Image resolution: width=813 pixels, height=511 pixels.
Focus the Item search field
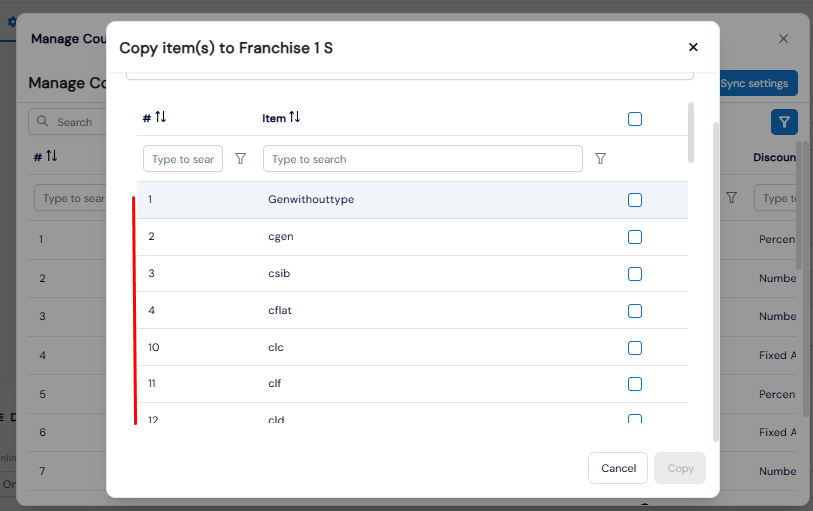coord(422,159)
